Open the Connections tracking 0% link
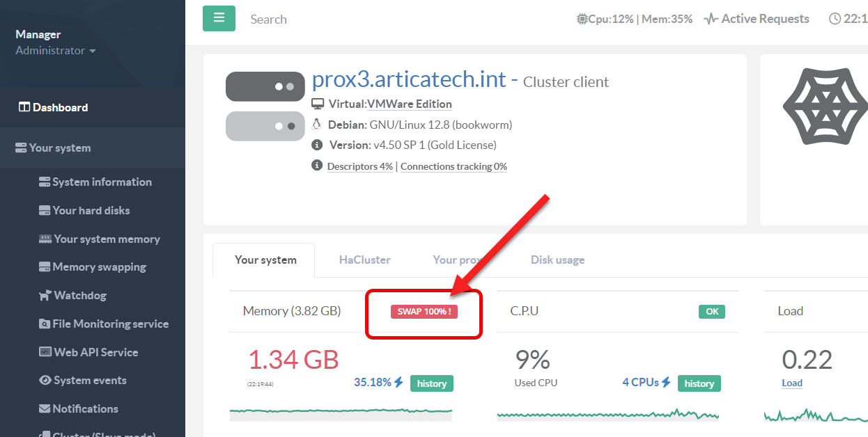Image resolution: width=868 pixels, height=437 pixels. click(454, 167)
